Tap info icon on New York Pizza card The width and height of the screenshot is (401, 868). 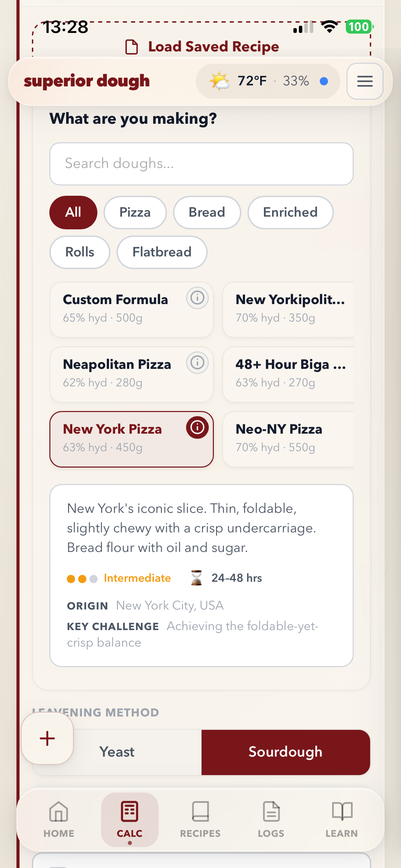[197, 427]
